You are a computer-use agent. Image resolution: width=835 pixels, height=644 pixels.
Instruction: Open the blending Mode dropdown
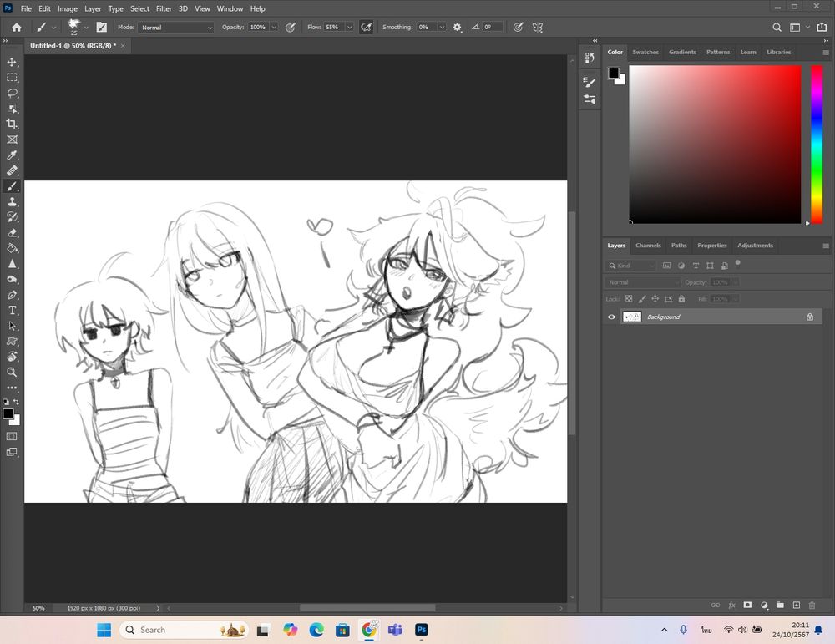[176, 28]
